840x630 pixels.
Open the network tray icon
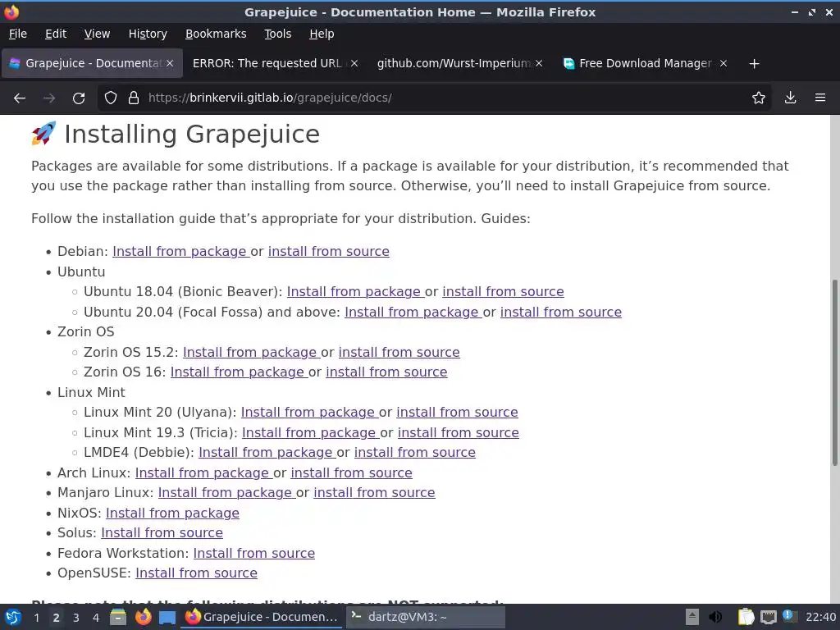pos(768,617)
